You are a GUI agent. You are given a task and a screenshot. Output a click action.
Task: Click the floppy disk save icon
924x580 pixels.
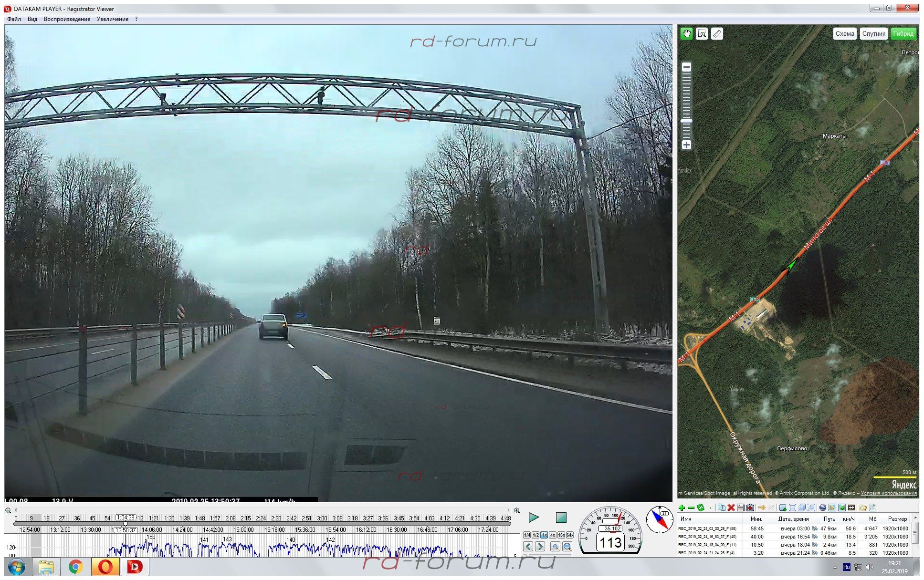click(x=740, y=507)
